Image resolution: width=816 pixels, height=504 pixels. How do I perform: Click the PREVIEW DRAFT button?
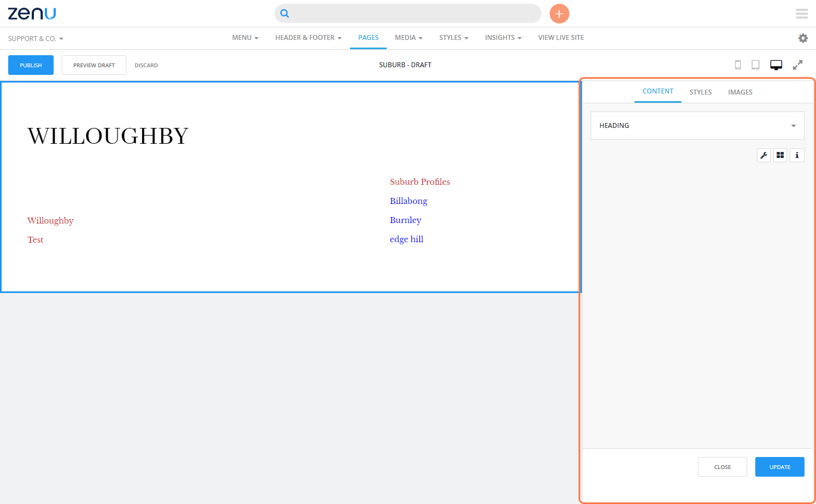pos(94,65)
